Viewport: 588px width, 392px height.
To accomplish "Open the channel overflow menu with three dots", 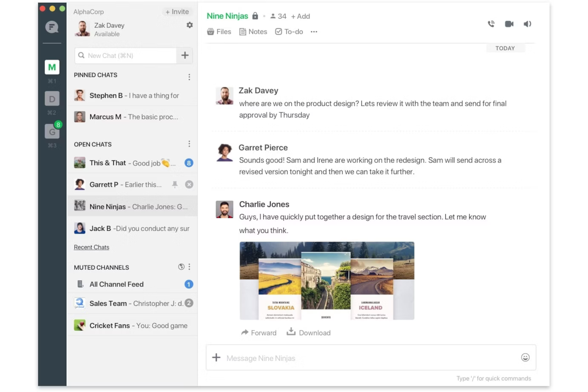I will coord(314,31).
